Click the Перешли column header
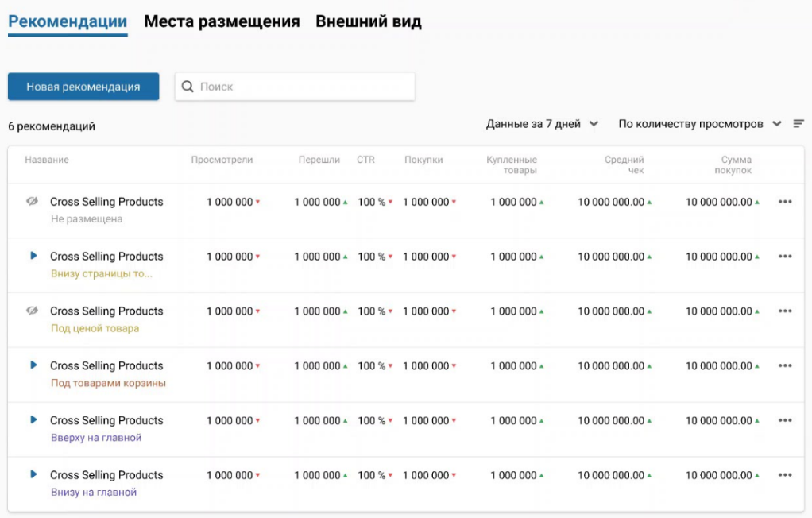 [319, 160]
